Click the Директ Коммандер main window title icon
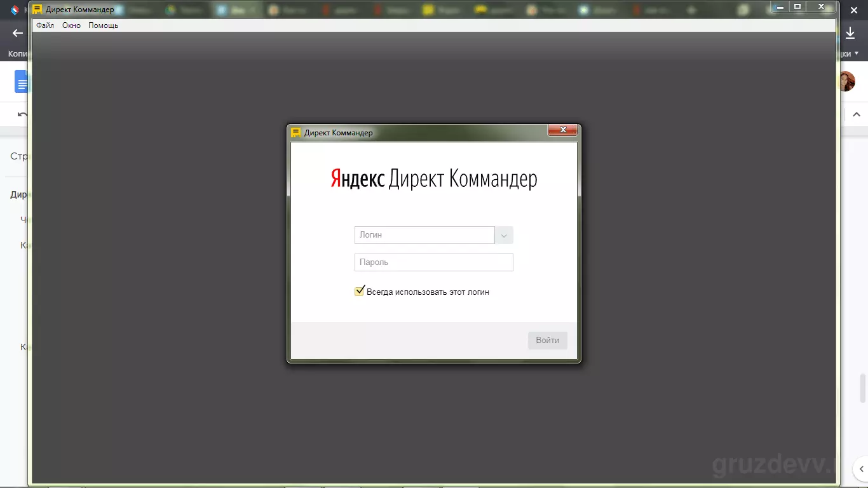This screenshot has height=488, width=868. 37,9
